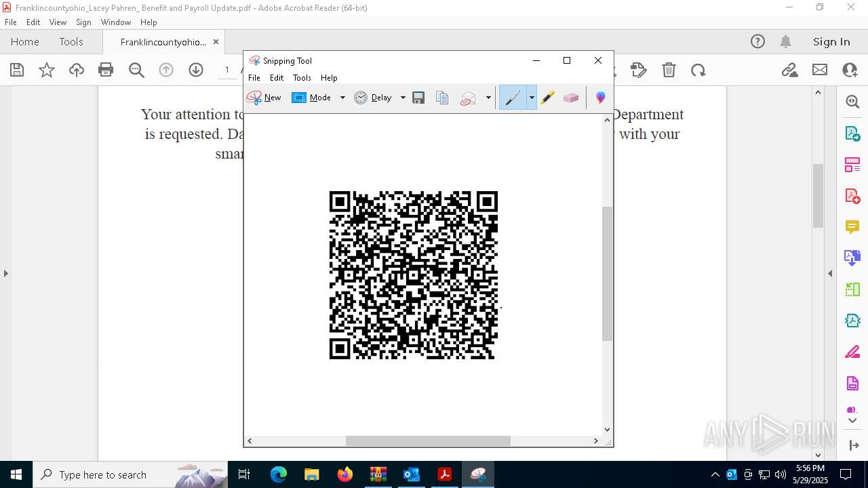Open Outlook from the taskbar
868x488 pixels.
pyautogui.click(x=412, y=474)
